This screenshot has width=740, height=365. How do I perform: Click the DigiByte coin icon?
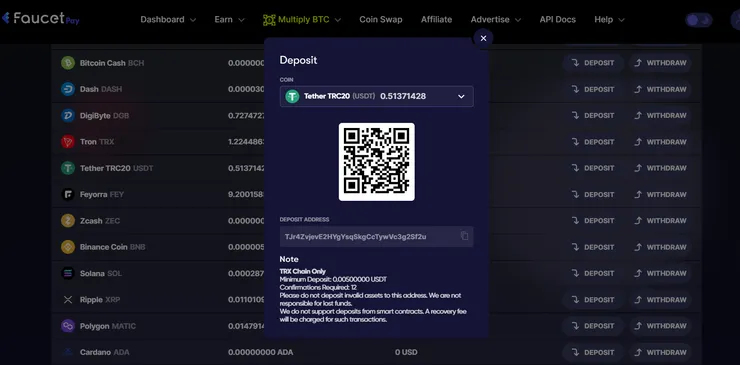click(x=68, y=116)
